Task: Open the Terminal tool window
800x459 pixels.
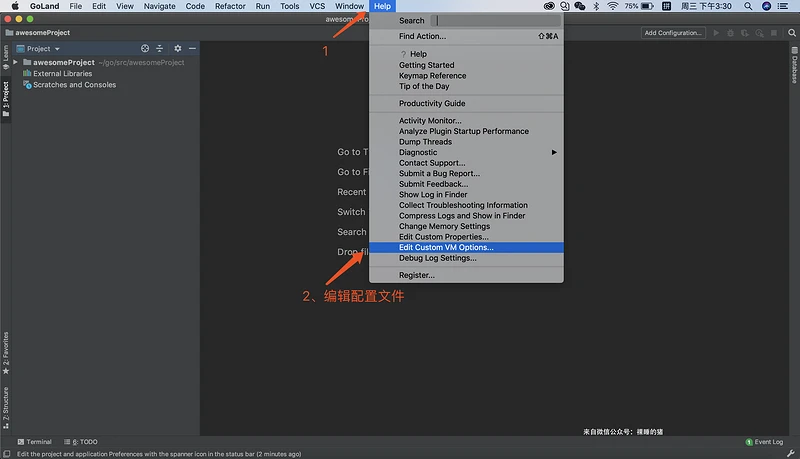Action: (x=35, y=442)
